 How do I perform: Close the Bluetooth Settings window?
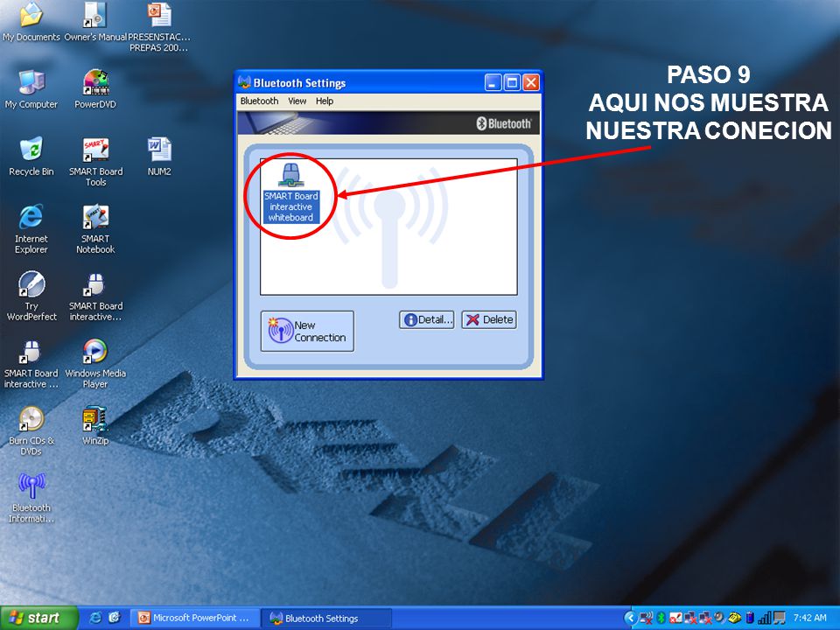(531, 82)
